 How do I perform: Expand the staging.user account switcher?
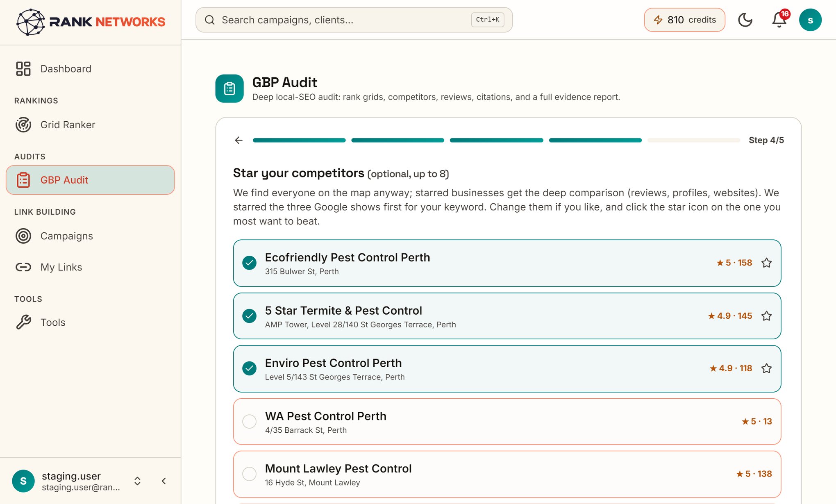pyautogui.click(x=138, y=481)
